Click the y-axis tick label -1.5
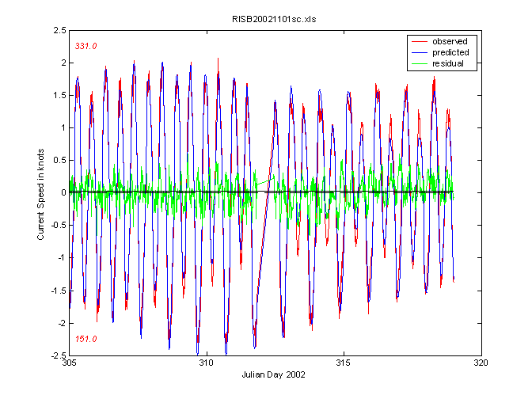 56,290
